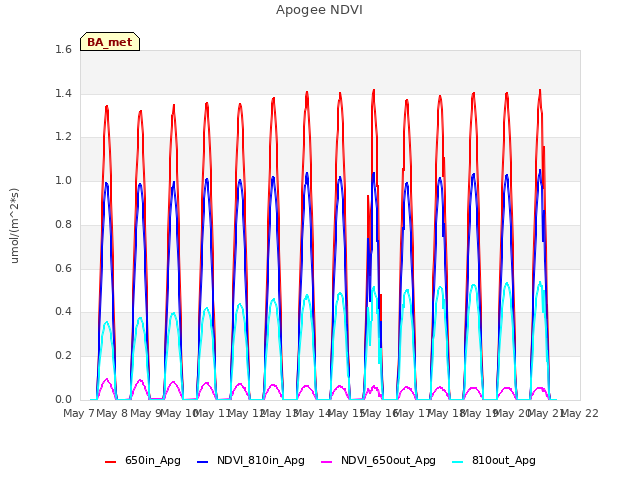Select the 810out_Apg legend entry

494,461
